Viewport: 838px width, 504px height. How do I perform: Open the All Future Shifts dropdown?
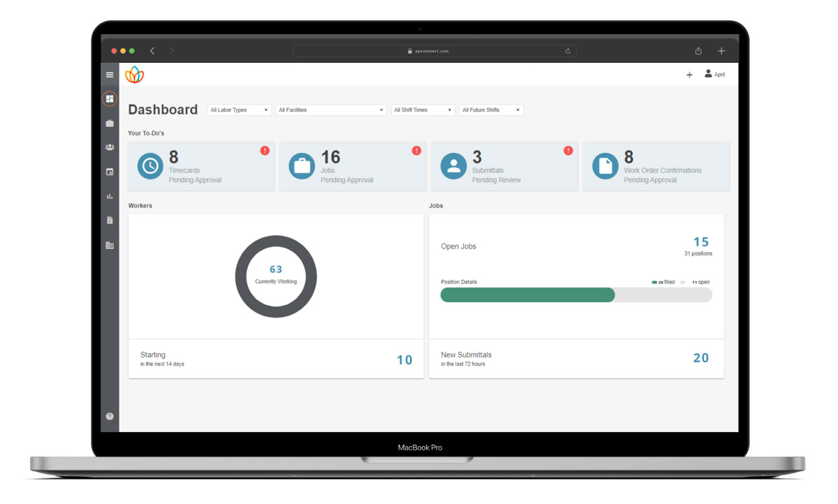491,110
